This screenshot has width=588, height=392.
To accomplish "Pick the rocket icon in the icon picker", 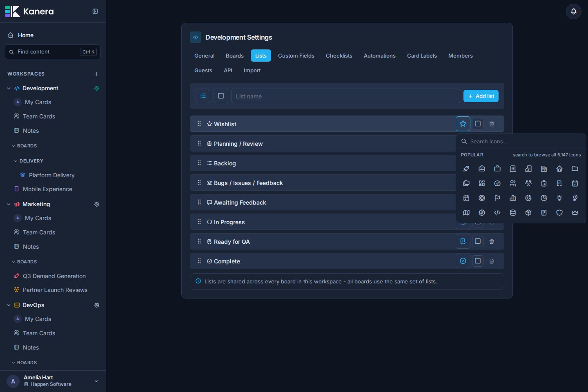I will [466, 169].
